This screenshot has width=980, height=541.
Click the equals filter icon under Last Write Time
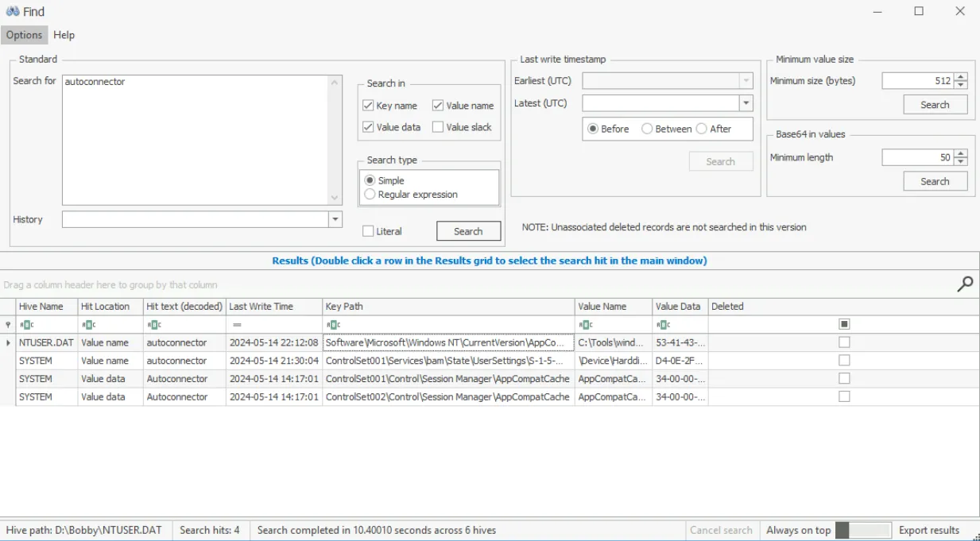pos(237,325)
